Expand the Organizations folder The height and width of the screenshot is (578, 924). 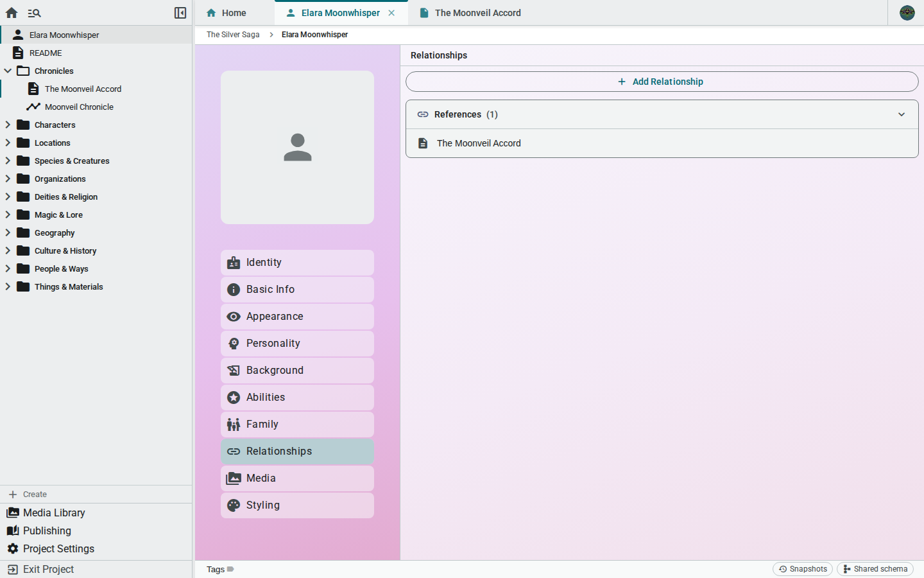click(x=8, y=179)
